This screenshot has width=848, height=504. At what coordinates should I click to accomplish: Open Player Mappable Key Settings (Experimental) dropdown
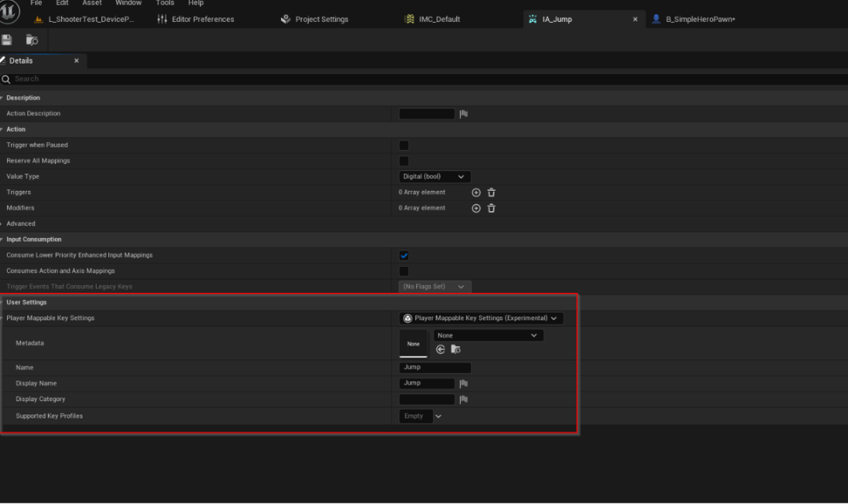pyautogui.click(x=481, y=319)
